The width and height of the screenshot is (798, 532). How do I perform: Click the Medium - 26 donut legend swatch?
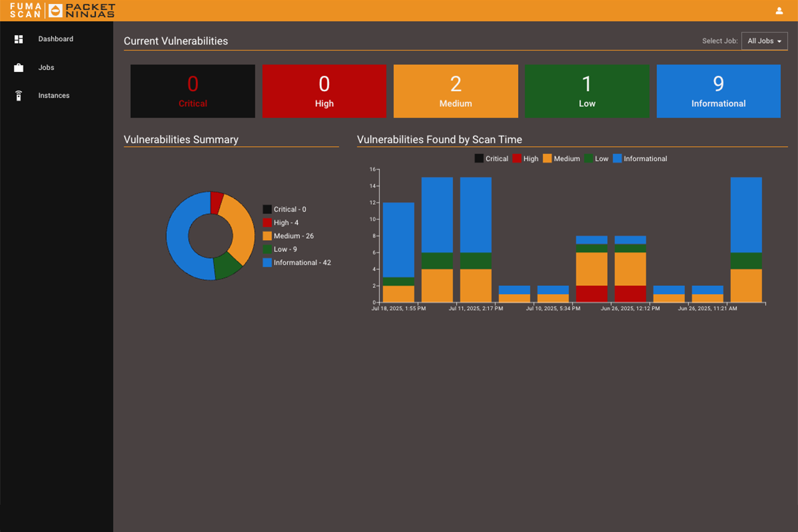[267, 236]
